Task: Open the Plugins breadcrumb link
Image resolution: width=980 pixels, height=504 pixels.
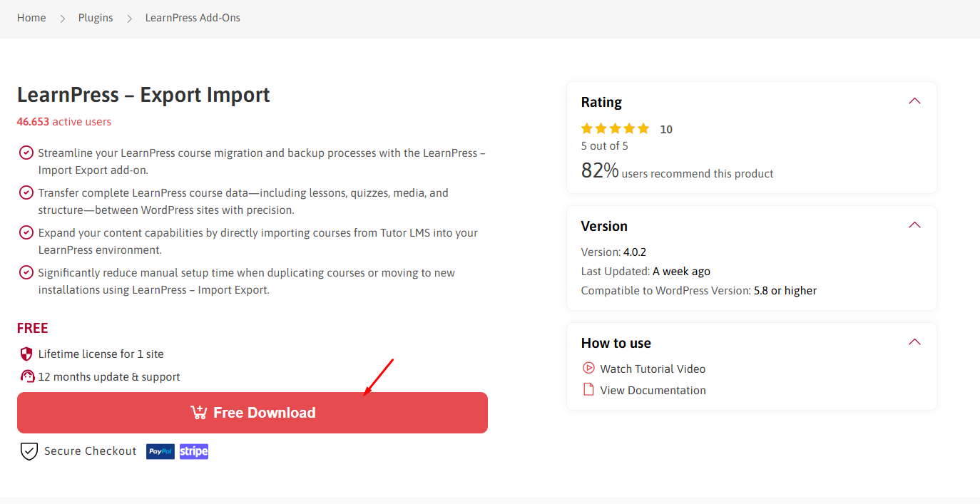Action: 96,18
